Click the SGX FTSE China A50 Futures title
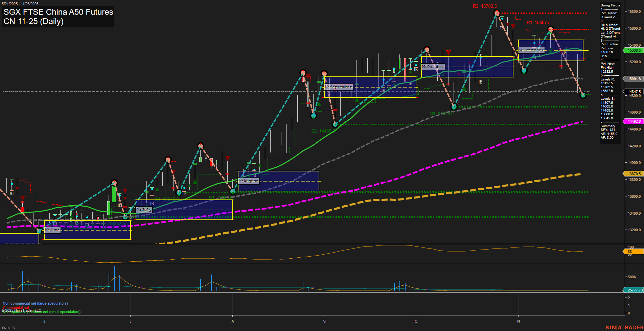This screenshot has width=644, height=331. coord(58,12)
